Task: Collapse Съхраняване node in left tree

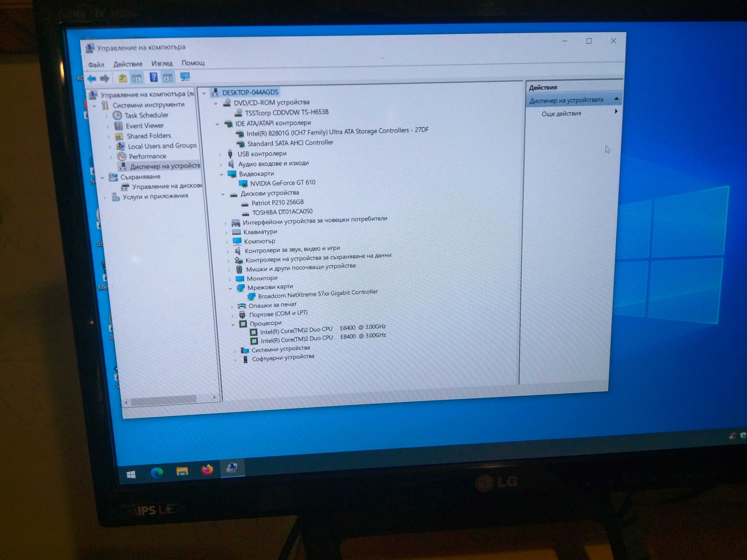Action: pos(102,178)
